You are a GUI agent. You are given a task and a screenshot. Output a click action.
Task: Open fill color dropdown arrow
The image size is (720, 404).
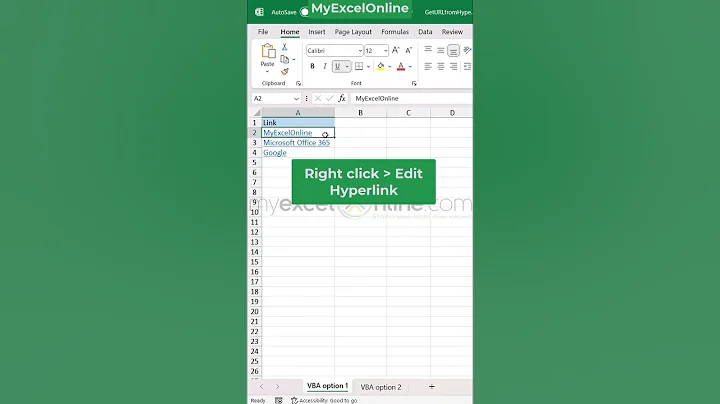(x=389, y=67)
